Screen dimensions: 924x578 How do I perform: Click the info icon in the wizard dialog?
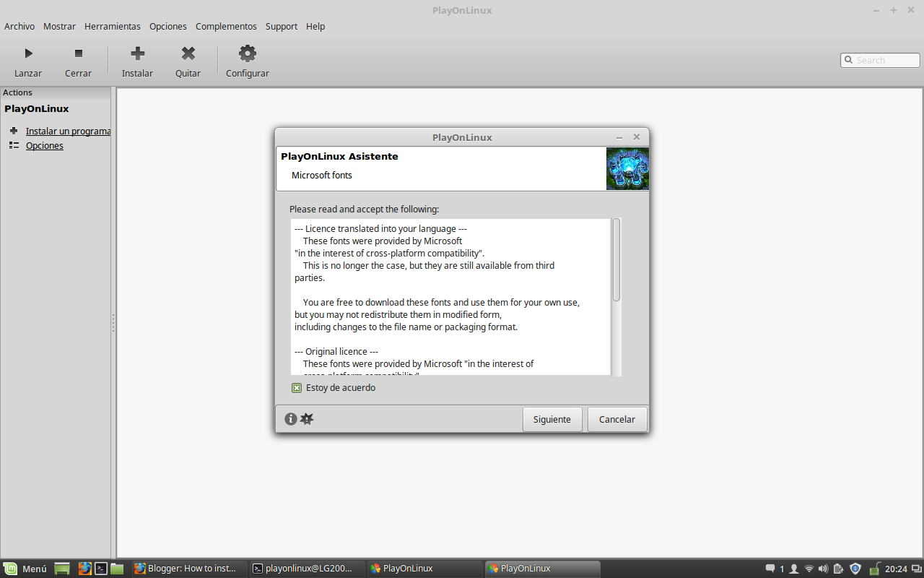(291, 419)
